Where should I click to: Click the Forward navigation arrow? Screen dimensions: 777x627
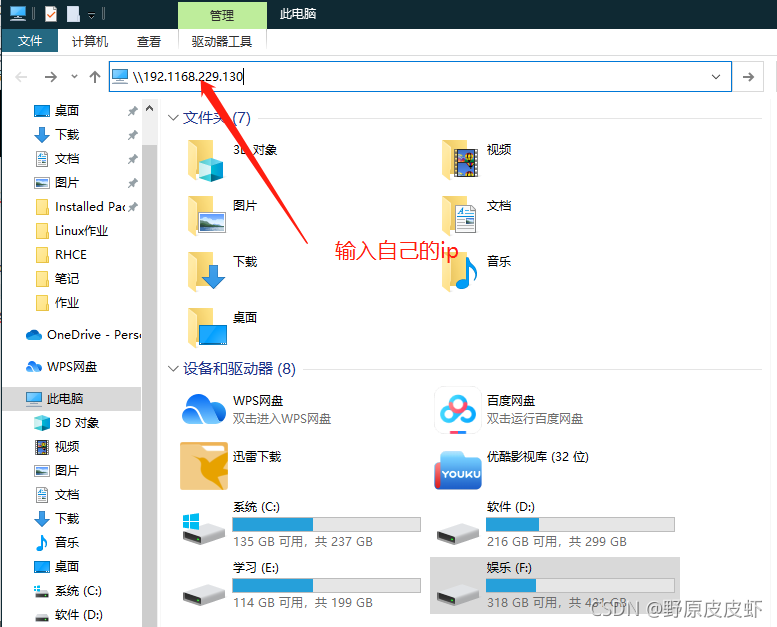coord(50,77)
